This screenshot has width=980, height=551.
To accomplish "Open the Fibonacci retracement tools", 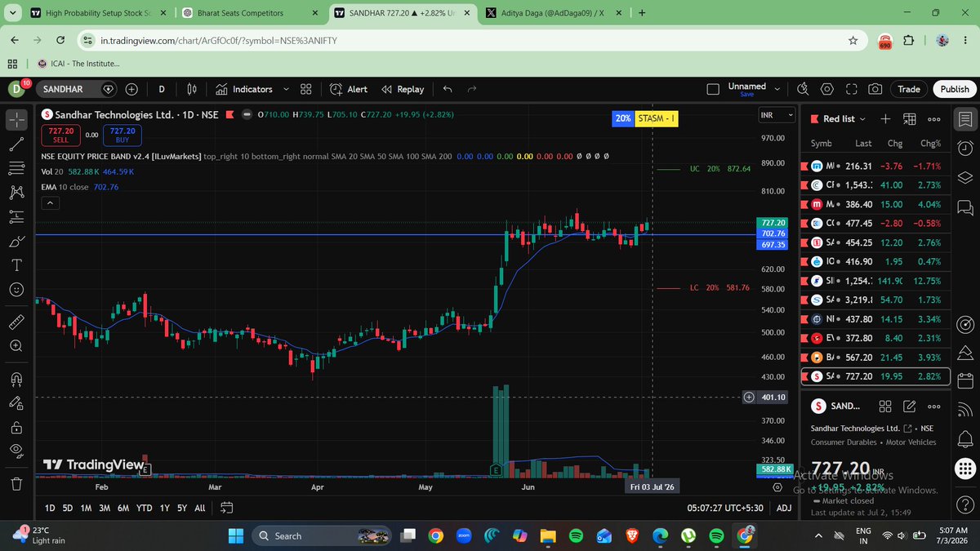I will pos(16,168).
